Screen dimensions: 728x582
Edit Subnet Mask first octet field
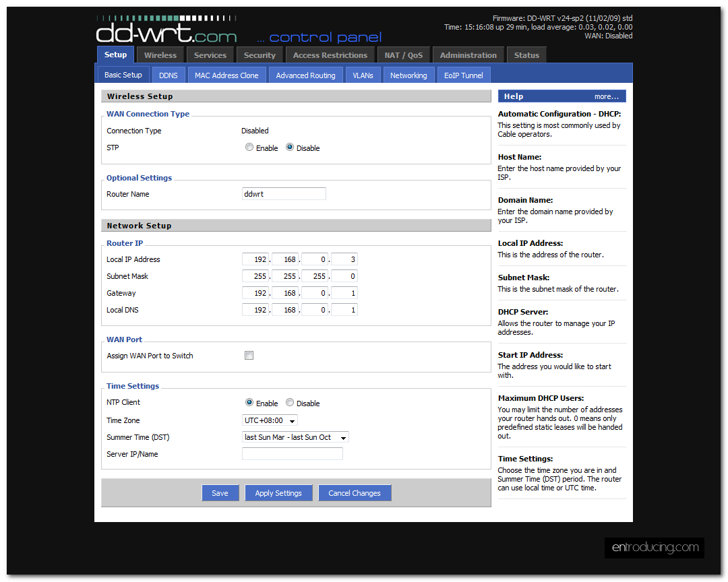click(x=255, y=276)
